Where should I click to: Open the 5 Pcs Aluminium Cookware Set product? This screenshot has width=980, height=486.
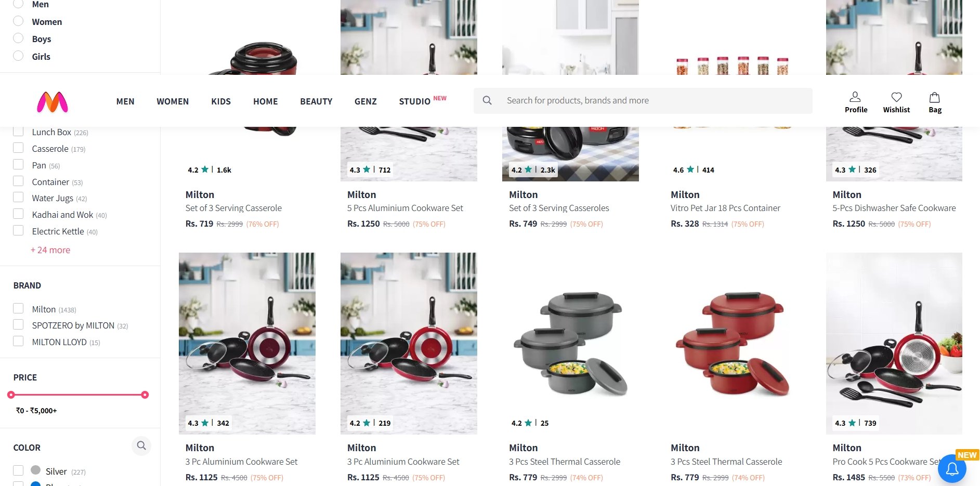coord(405,208)
